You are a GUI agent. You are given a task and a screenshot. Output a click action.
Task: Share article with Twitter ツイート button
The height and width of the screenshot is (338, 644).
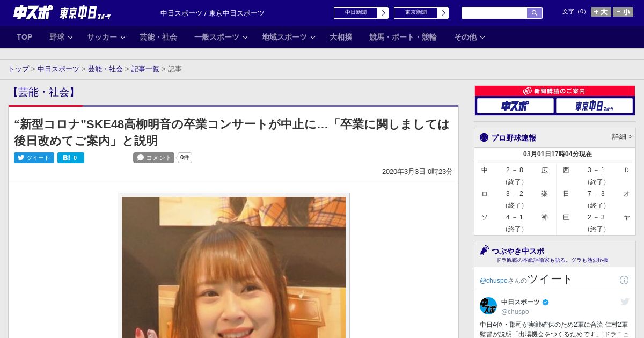34,158
